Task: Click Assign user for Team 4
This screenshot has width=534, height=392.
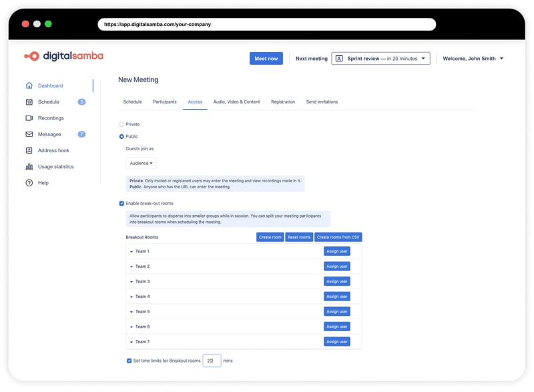Action: point(336,297)
